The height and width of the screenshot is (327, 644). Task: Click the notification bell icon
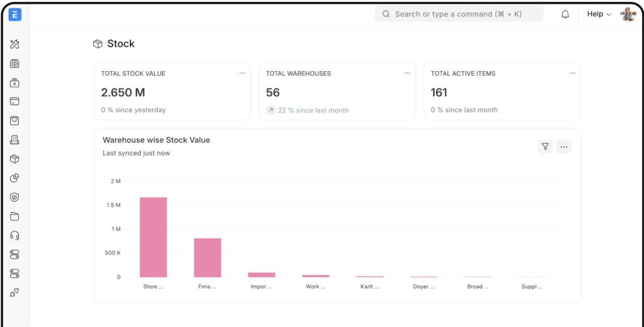pyautogui.click(x=565, y=15)
